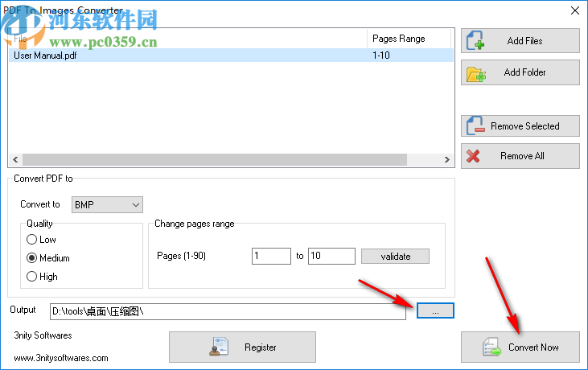Screen dimensions: 588x370
Task: Click the Add Folder yellow folder icon
Action: [x=476, y=74]
